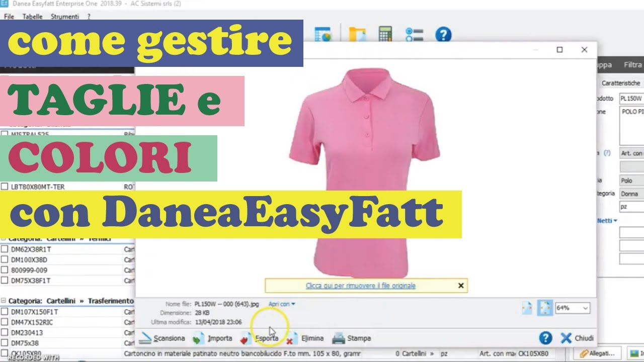Click the Stampa printer icon
This screenshot has height=362, width=644.
(x=339, y=338)
